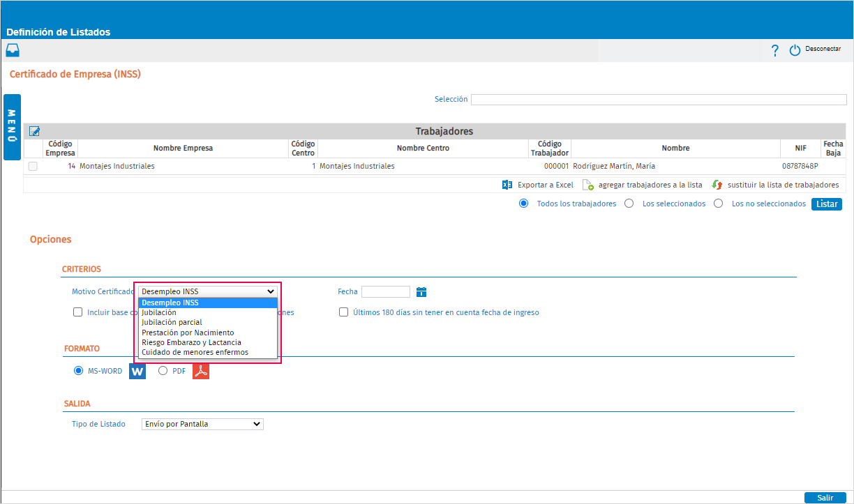Click the Excel export icon

(507, 185)
